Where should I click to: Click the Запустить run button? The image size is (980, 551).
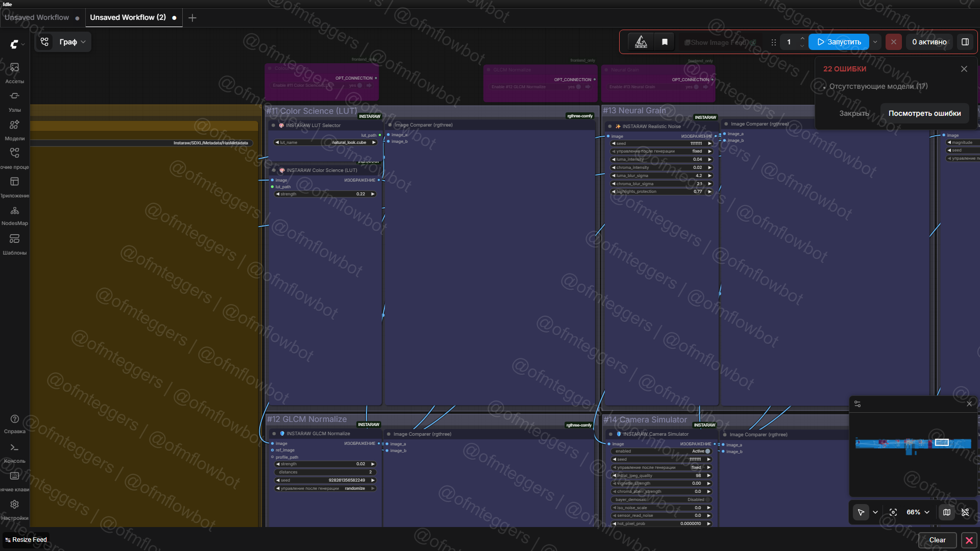[x=839, y=42]
